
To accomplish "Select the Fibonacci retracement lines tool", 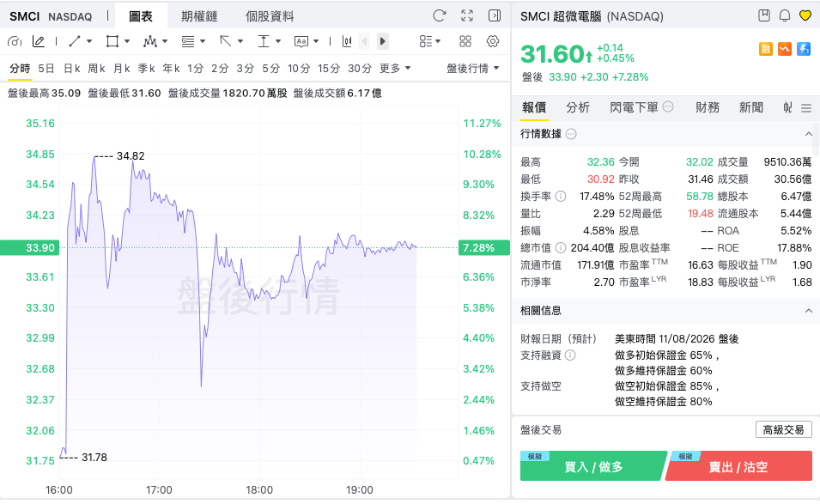I will [x=188, y=41].
